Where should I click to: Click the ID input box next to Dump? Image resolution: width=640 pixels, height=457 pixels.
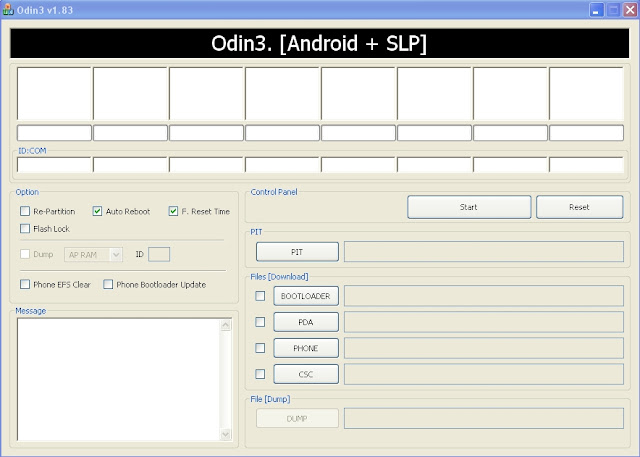(x=159, y=254)
